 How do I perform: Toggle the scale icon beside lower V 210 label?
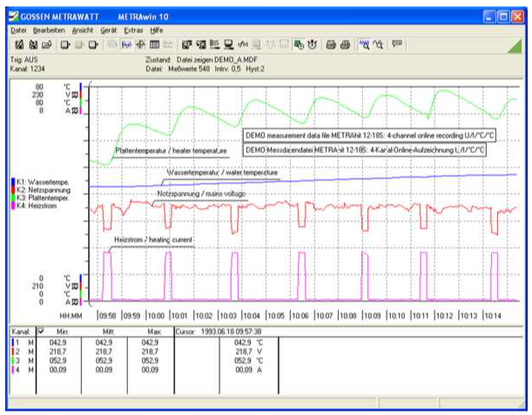[x=75, y=286]
